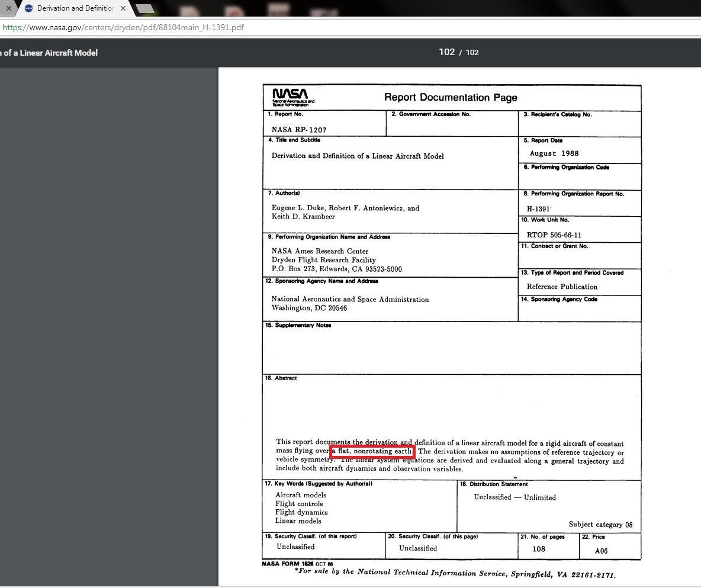Select the keyword 'Aircraft models'
Screen dimensions: 701x588
301,495
